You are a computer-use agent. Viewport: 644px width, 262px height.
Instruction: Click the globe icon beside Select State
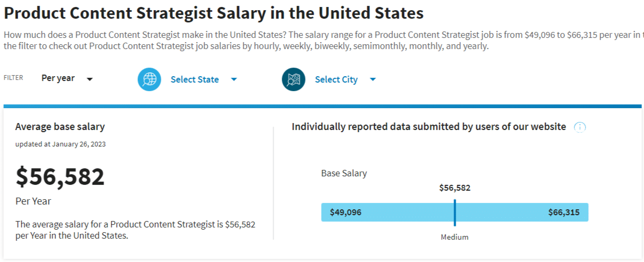(150, 79)
